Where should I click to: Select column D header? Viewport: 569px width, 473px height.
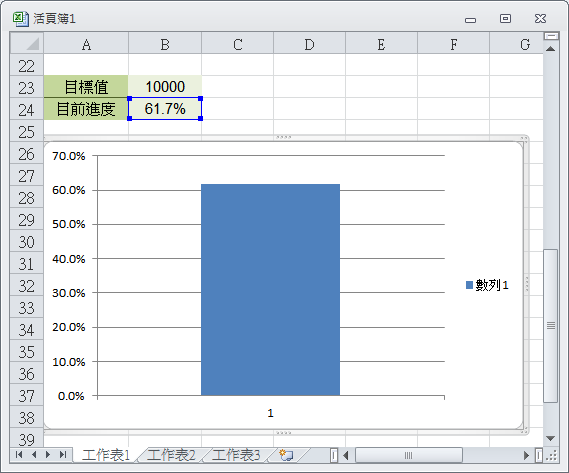pyautogui.click(x=309, y=44)
